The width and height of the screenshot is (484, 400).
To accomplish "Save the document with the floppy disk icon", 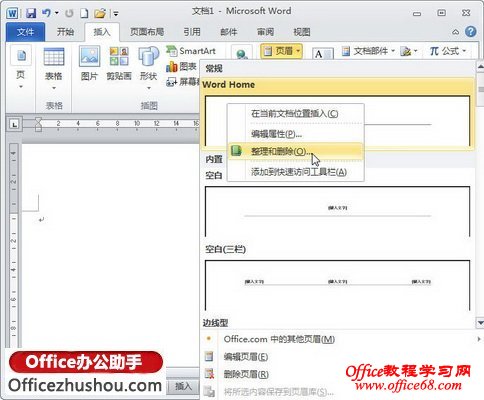I will pyautogui.click(x=31, y=13).
